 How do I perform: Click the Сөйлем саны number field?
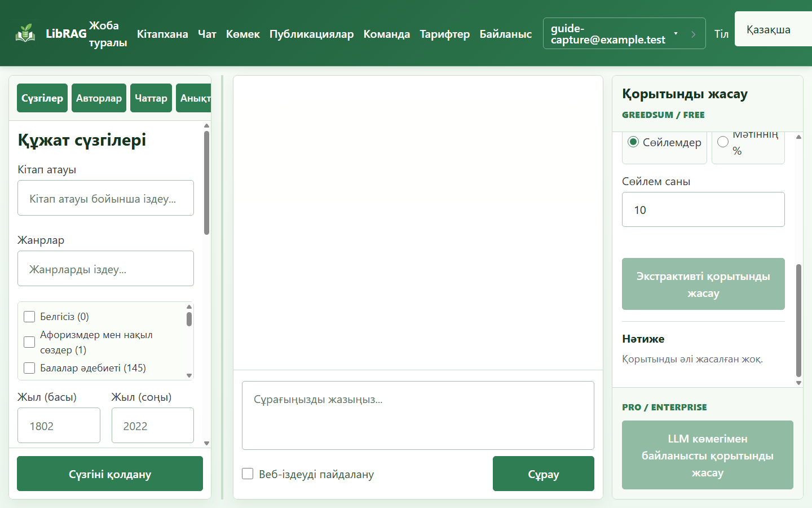point(703,209)
